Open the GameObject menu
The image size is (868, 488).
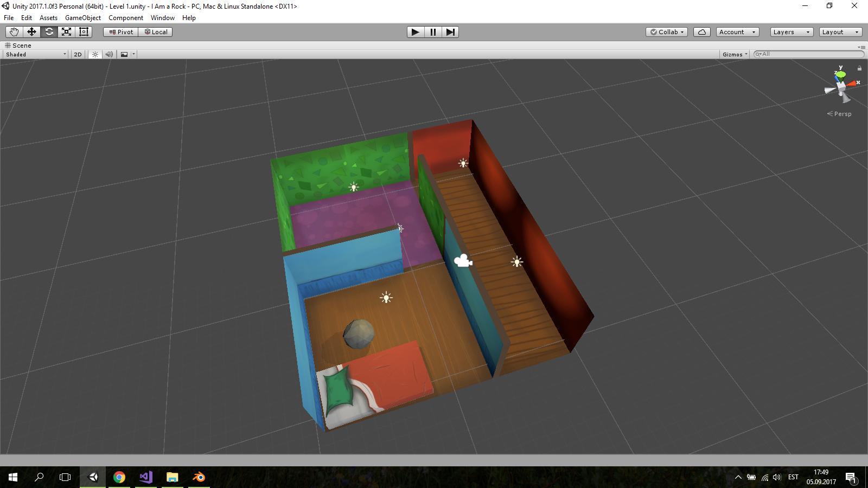click(82, 18)
